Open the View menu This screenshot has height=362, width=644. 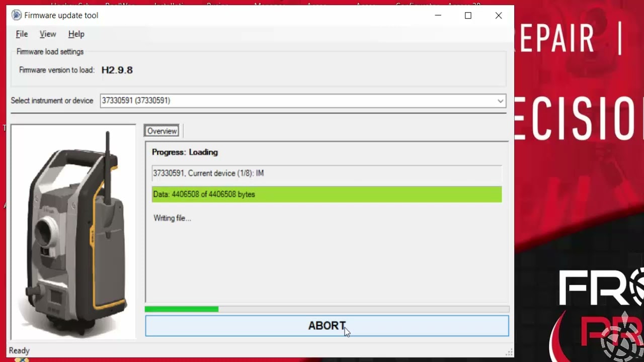pyautogui.click(x=48, y=34)
